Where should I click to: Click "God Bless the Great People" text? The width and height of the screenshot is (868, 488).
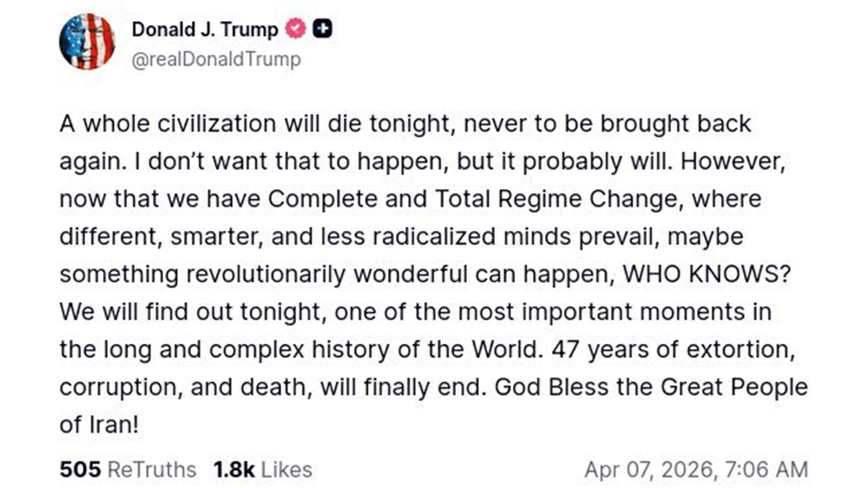pyautogui.click(x=651, y=386)
